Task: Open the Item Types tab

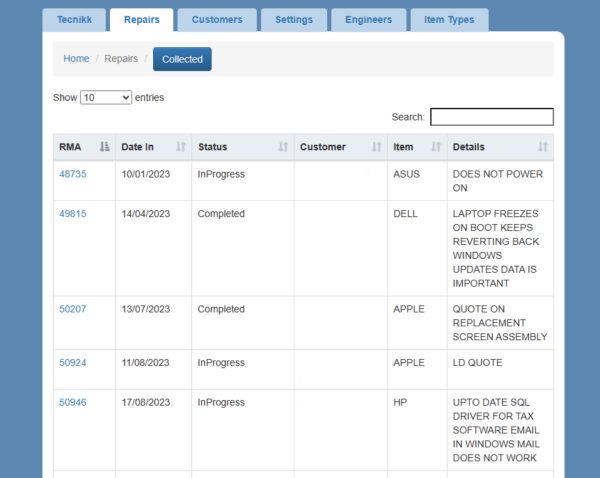Action: [x=449, y=20]
